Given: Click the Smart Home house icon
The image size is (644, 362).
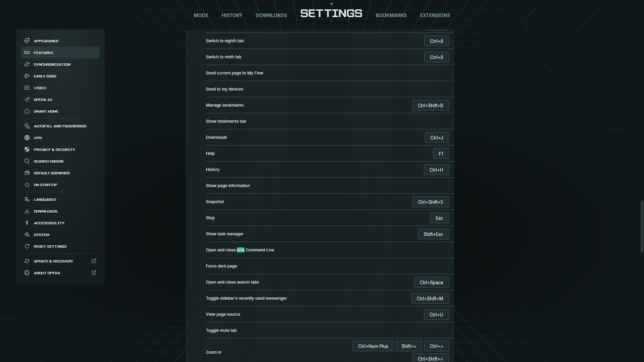Looking at the screenshot, I should (27, 111).
